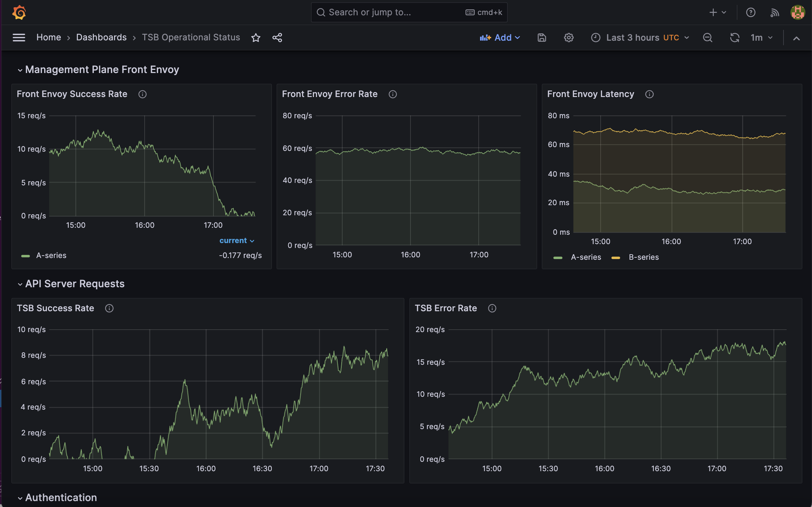Open the Add panel dropdown
812x507 pixels.
pyautogui.click(x=500, y=38)
